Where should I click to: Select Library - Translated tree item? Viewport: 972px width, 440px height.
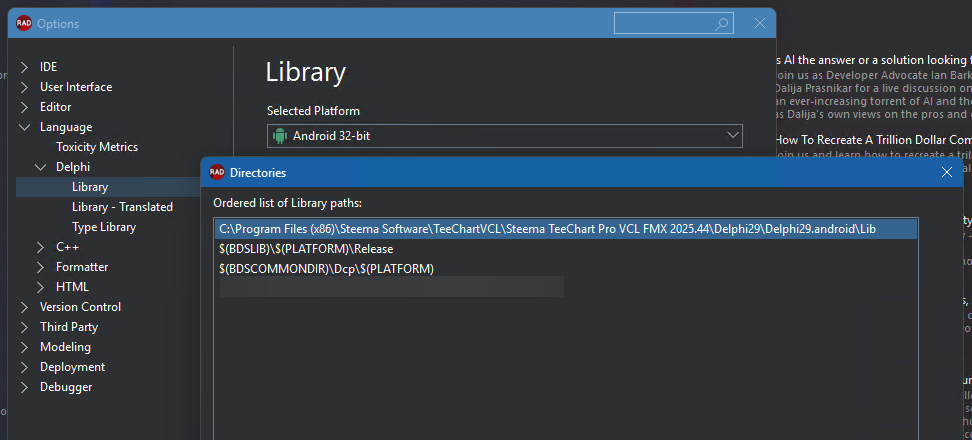pos(122,207)
